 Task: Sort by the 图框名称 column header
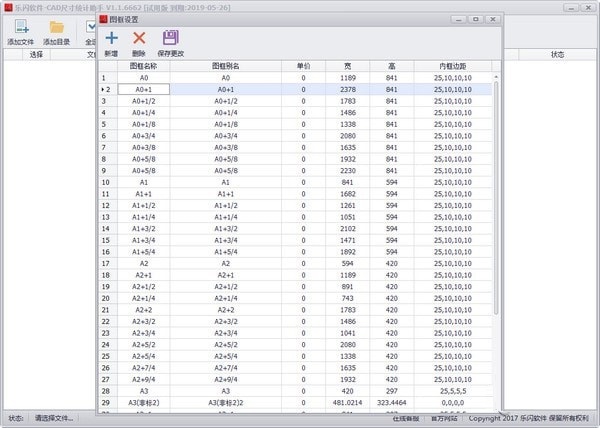point(143,65)
